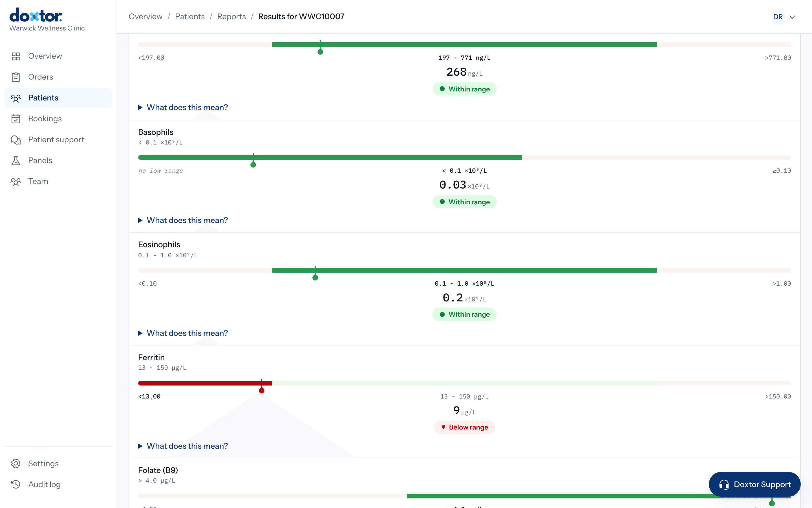Click the 'no low range' label
The width and height of the screenshot is (812, 508).
coord(161,171)
